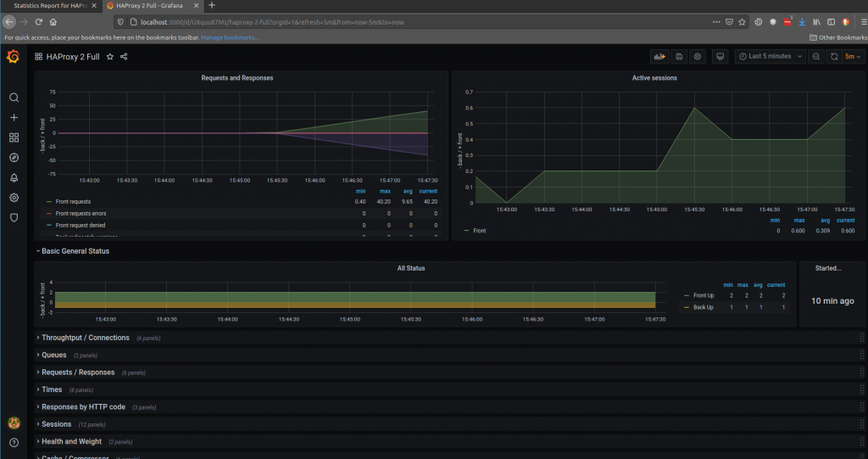The height and width of the screenshot is (459, 868).
Task: Open search from the sidebar magnifier
Action: pos(14,98)
